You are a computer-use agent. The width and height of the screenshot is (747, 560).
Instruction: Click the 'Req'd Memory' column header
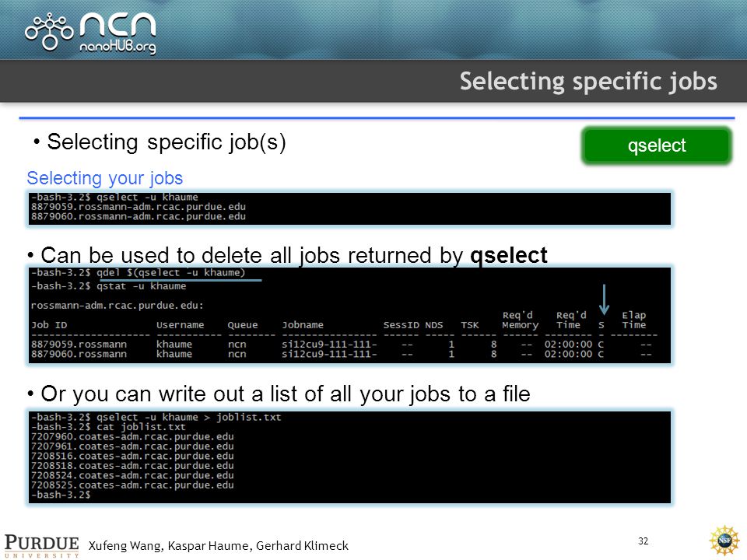tap(521, 320)
